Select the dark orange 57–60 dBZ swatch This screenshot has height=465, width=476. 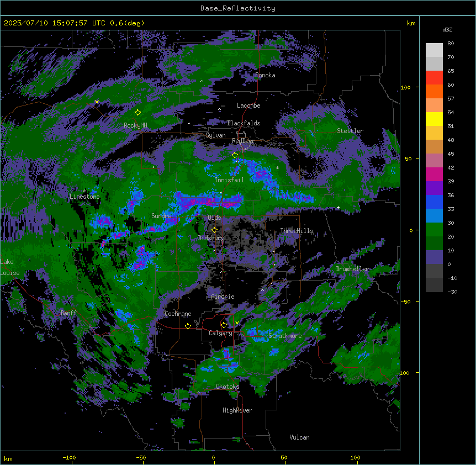coord(434,91)
